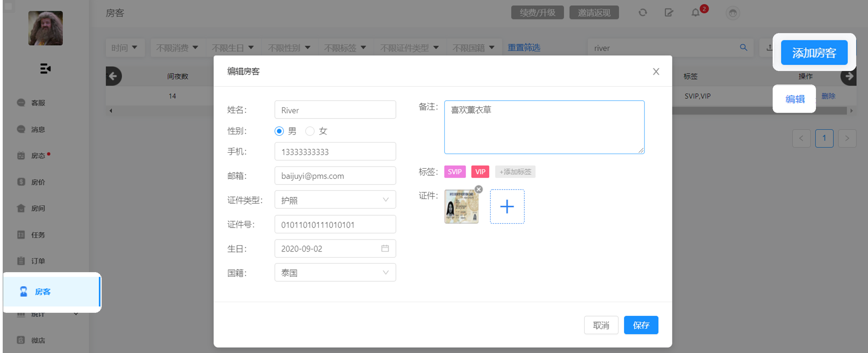Screen dimensions: 868x353
Task: Add a new ID document image
Action: 507,206
